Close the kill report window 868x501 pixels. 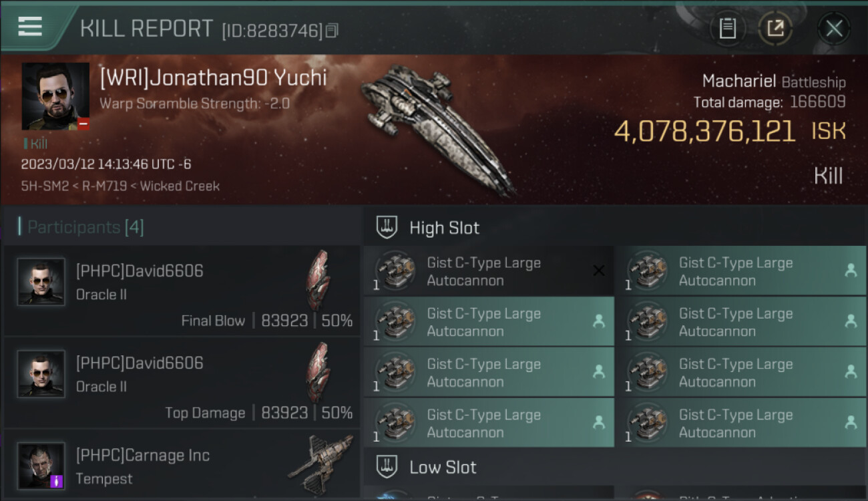(833, 29)
